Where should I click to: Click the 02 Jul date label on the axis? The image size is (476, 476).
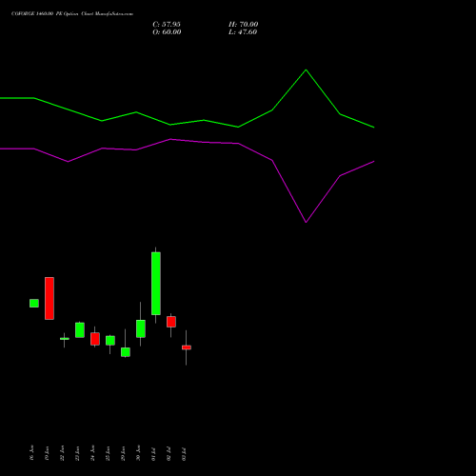pos(169,454)
